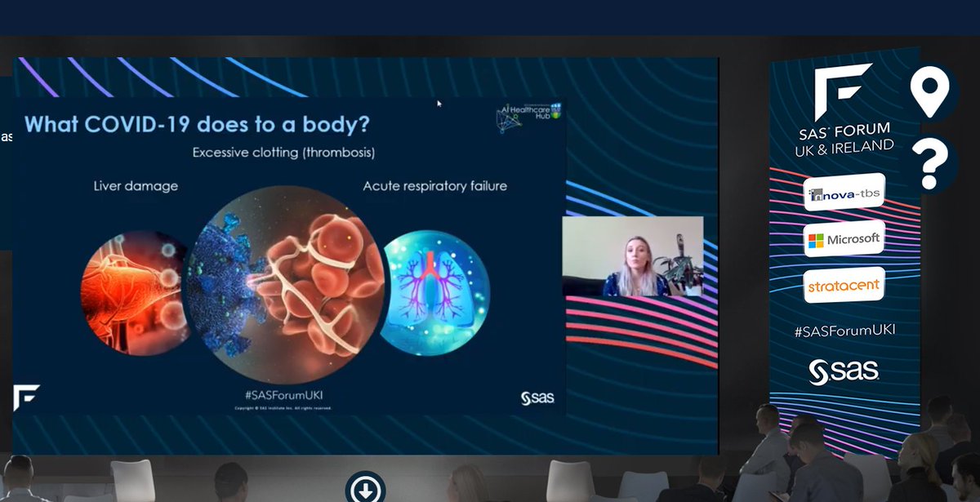Click the #SASForumUKI hashtag on banner

[x=844, y=330]
